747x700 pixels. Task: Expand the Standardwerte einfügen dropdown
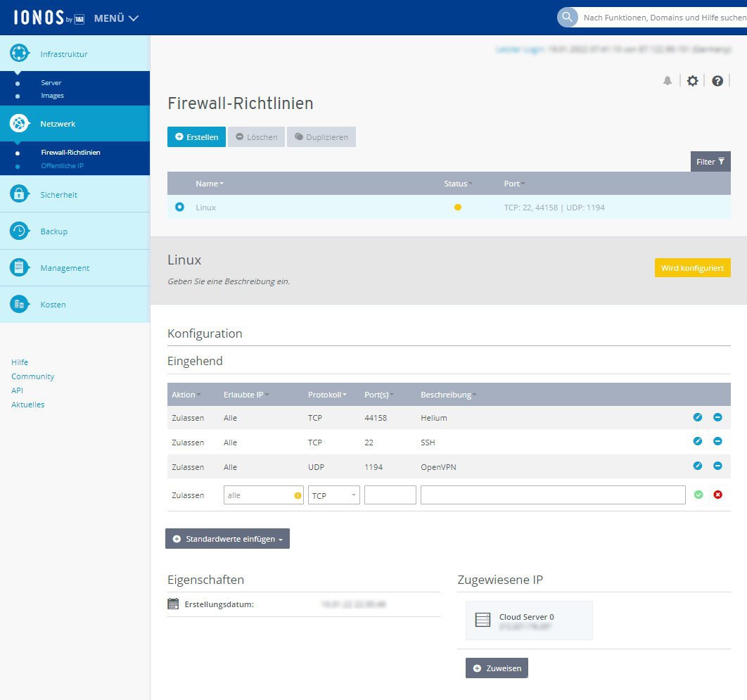(x=227, y=539)
